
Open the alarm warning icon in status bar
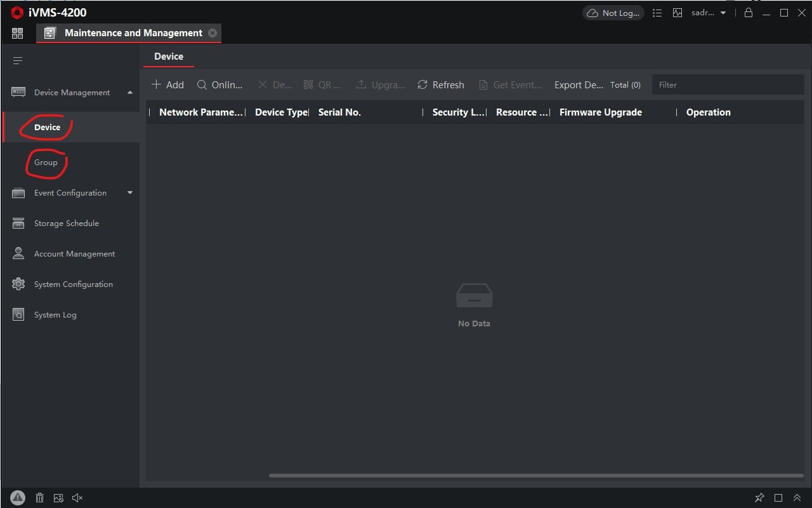(x=17, y=498)
